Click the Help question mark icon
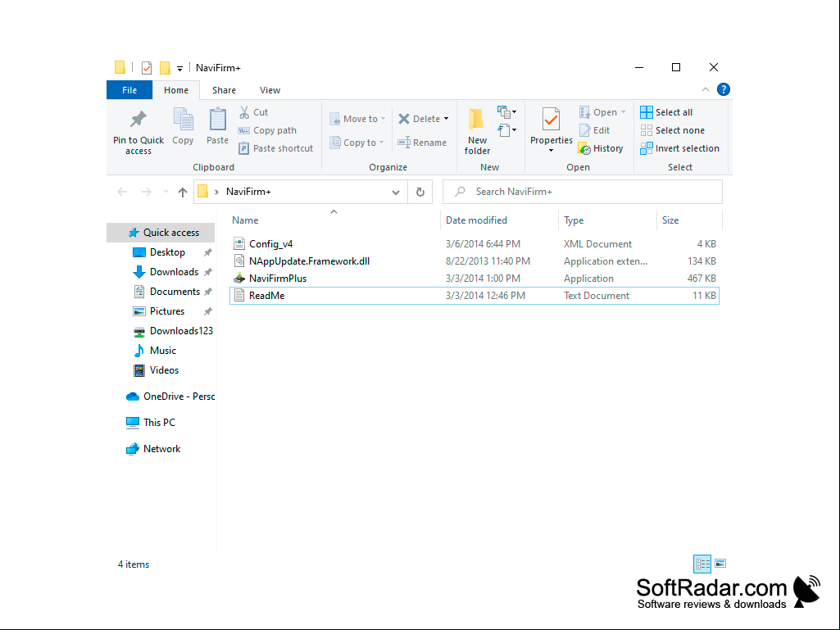This screenshot has width=840, height=630. 723,89
